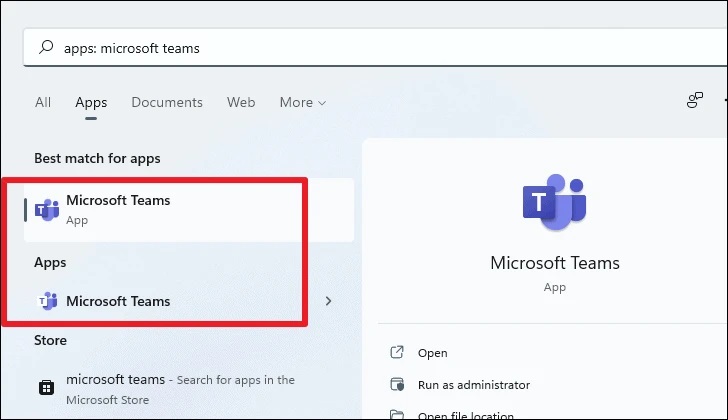Image resolution: width=728 pixels, height=420 pixels.
Task: Click the Open external-link icon
Action: (x=397, y=352)
